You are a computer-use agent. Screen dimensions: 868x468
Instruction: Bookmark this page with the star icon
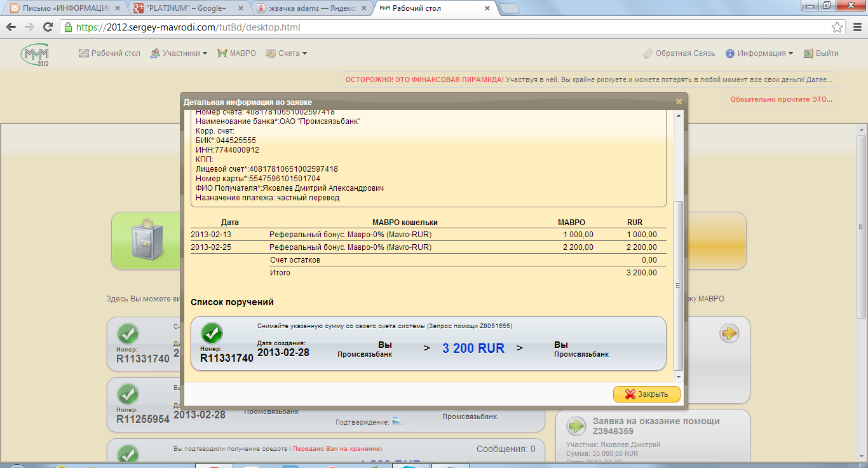click(x=837, y=27)
